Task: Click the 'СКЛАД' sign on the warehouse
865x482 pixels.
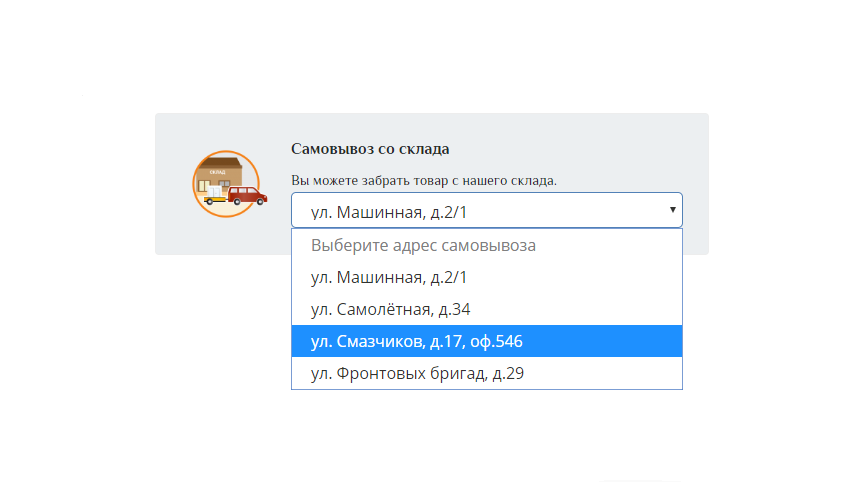Action: pyautogui.click(x=217, y=172)
